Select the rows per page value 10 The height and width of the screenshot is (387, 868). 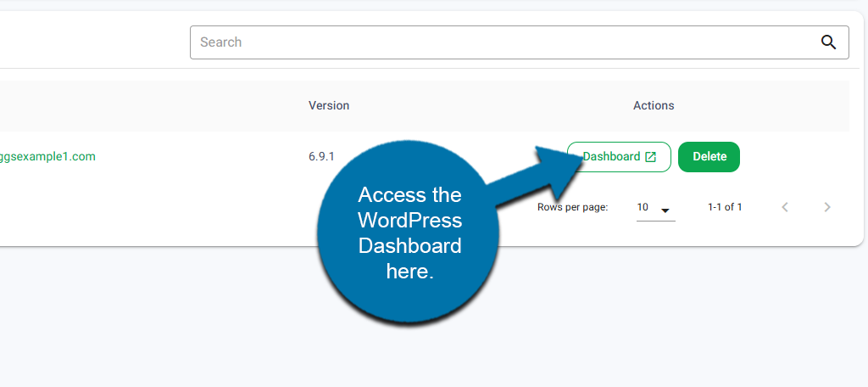click(643, 207)
